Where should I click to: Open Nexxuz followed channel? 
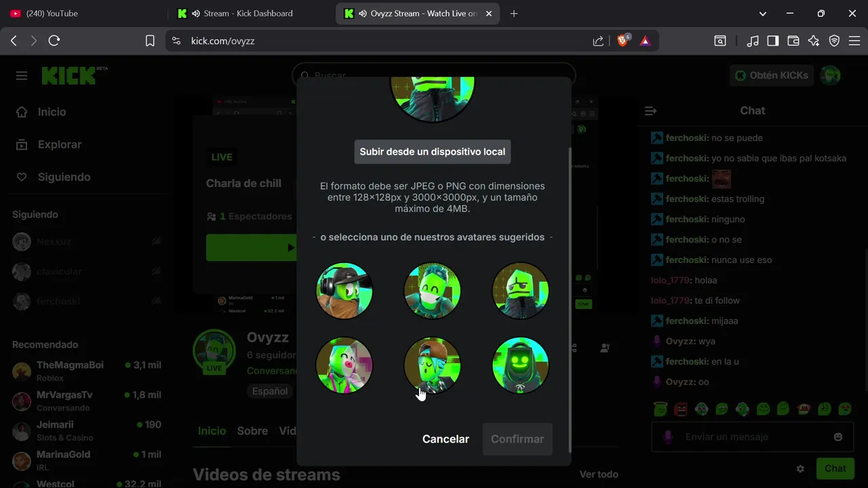tap(87, 241)
